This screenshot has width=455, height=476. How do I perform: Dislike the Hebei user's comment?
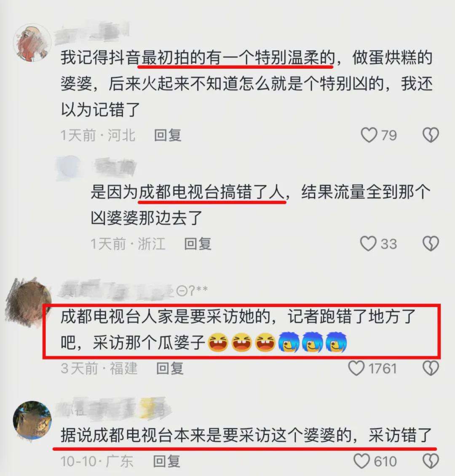(431, 135)
